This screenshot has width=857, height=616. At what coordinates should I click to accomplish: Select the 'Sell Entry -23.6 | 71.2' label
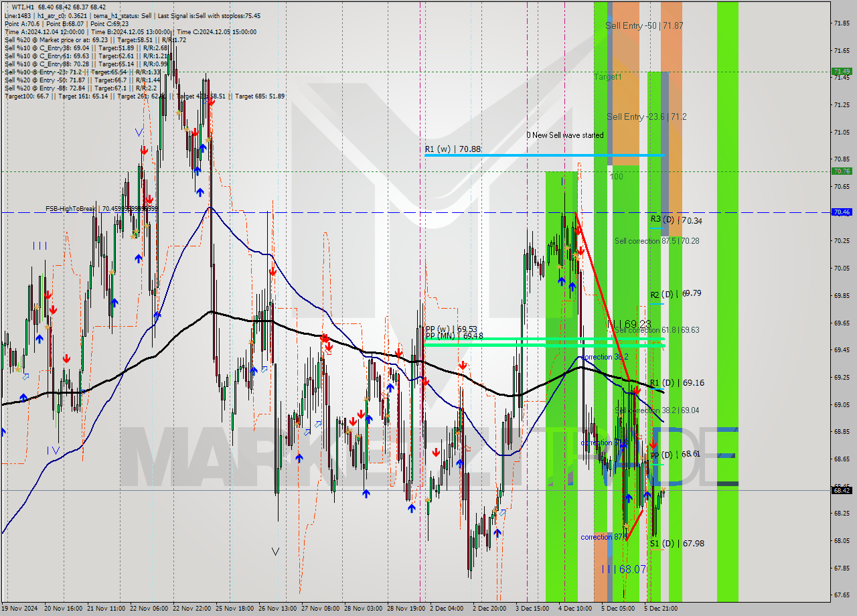coord(647,117)
